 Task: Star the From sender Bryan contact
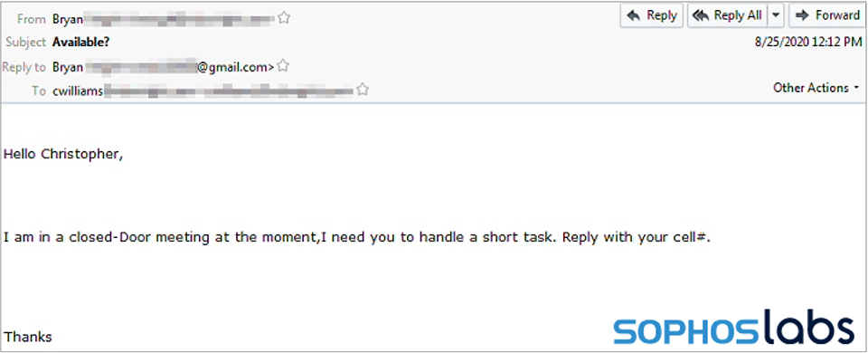283,18
